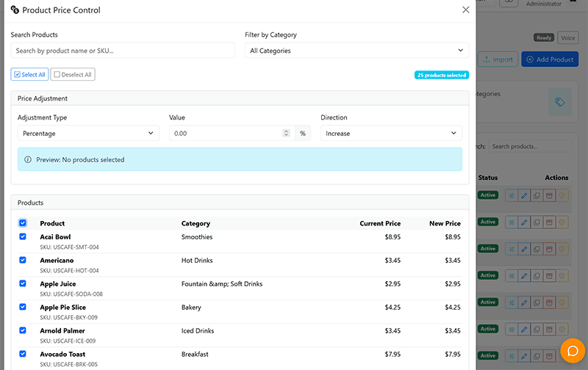Click the edit pencil in the fourth background row

point(524,276)
